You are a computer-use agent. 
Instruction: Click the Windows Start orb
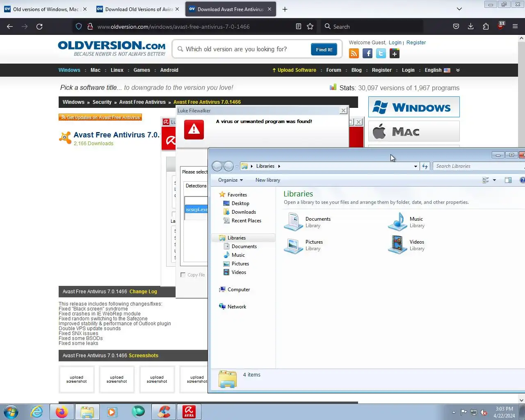pos(11,412)
